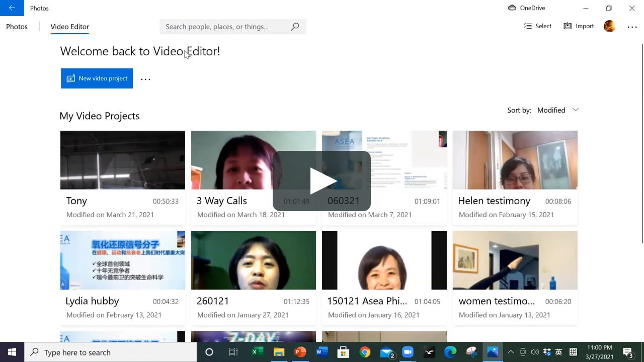Open Microsoft Edge from the taskbar
This screenshot has height=362, width=644.
(x=450, y=352)
